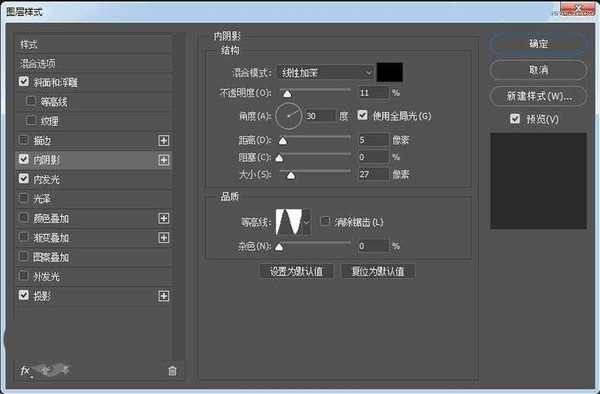Viewport: 600px width, 394px height.
Task: Uncheck the 投影 checkbox
Action: 24,295
